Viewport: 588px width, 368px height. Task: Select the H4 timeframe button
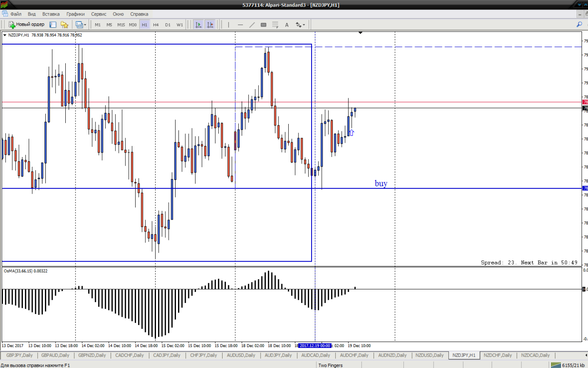point(156,25)
